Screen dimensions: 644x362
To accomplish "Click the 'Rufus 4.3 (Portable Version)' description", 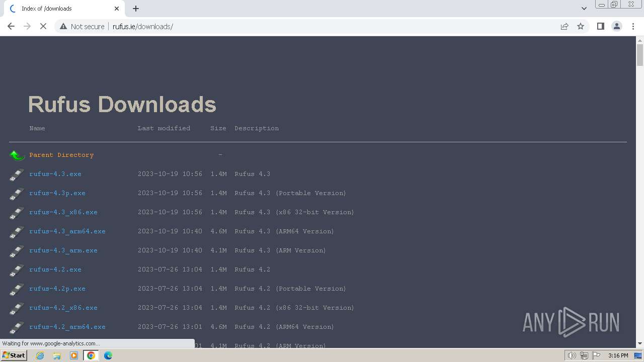I will 290,193.
